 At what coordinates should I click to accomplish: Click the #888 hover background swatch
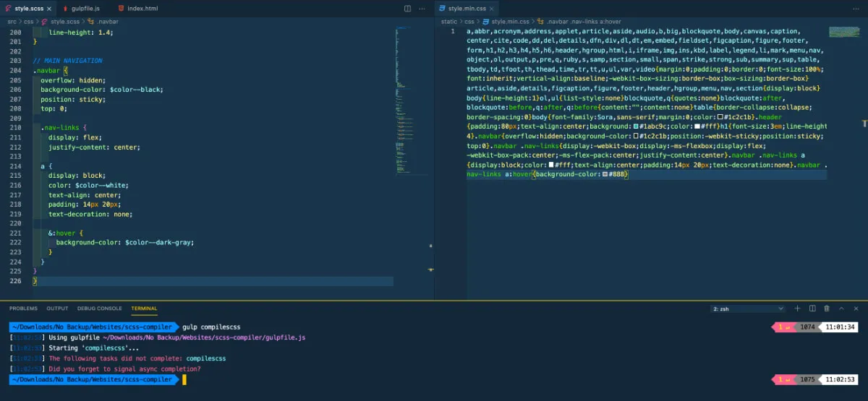[x=604, y=174]
